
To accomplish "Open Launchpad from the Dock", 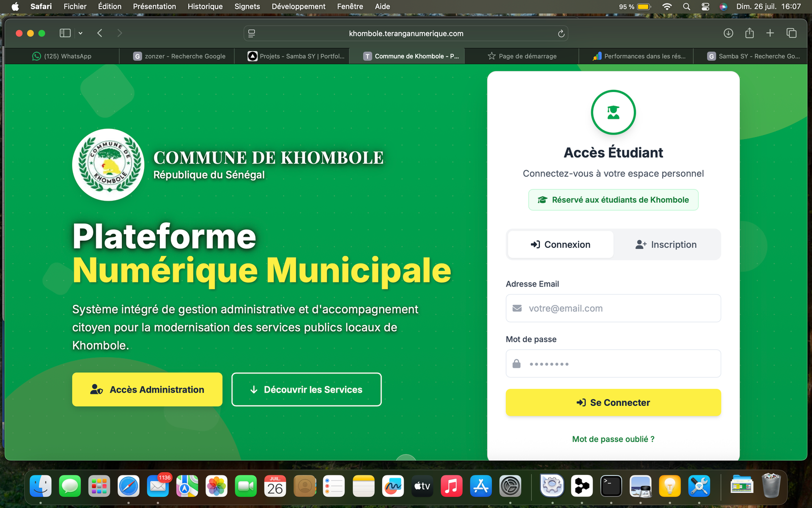I will tap(99, 486).
